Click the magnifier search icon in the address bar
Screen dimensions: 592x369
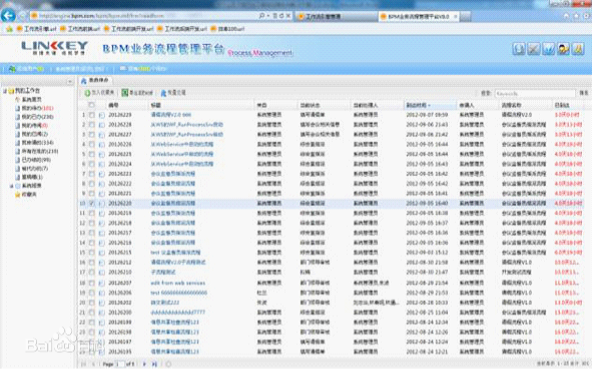262,16
